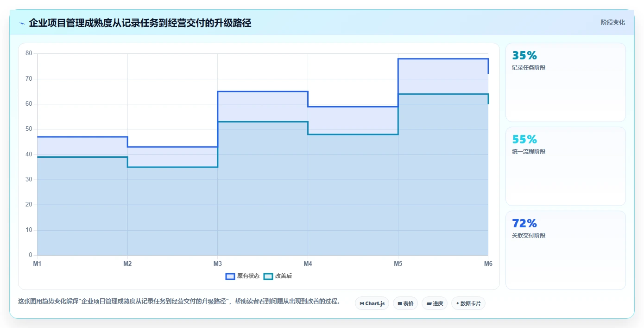Click the M2 x-axis label
This screenshot has height=328, width=644.
point(127,264)
